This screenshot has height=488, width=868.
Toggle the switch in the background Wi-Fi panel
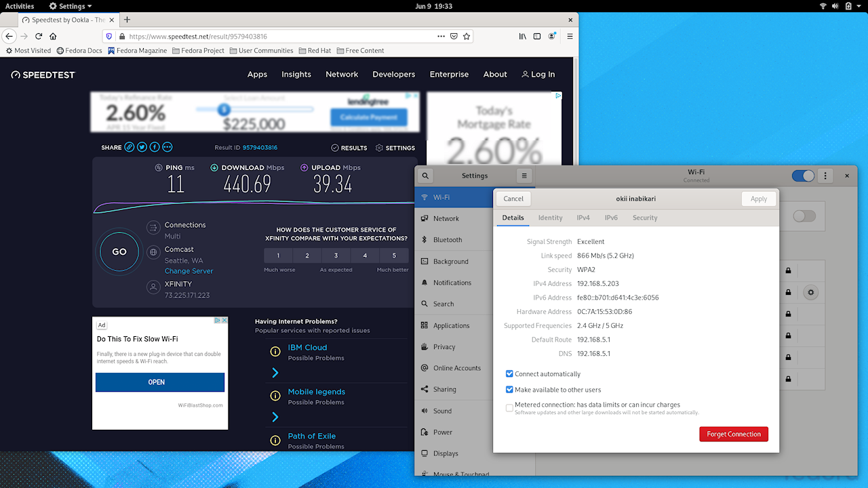pyautogui.click(x=804, y=216)
